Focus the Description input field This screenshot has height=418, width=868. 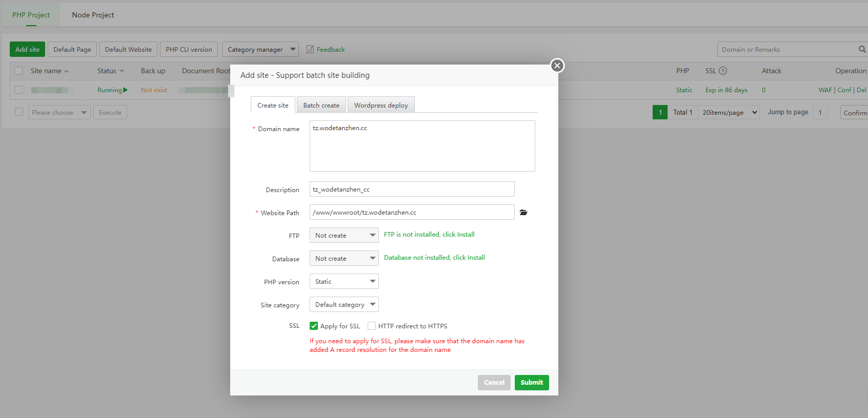412,189
